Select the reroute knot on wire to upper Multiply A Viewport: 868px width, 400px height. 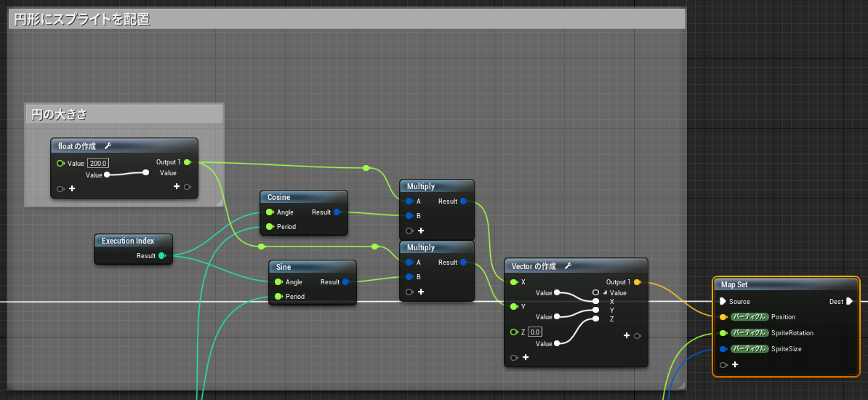pyautogui.click(x=366, y=167)
